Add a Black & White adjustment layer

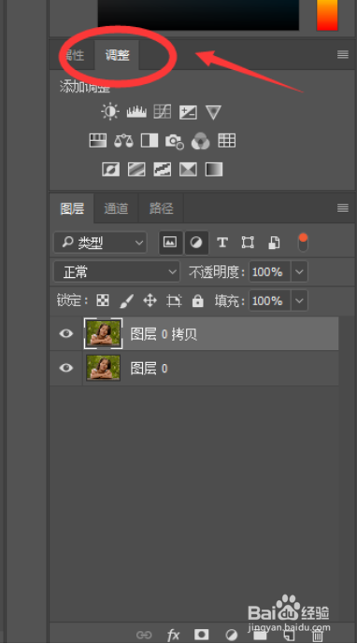[150, 141]
